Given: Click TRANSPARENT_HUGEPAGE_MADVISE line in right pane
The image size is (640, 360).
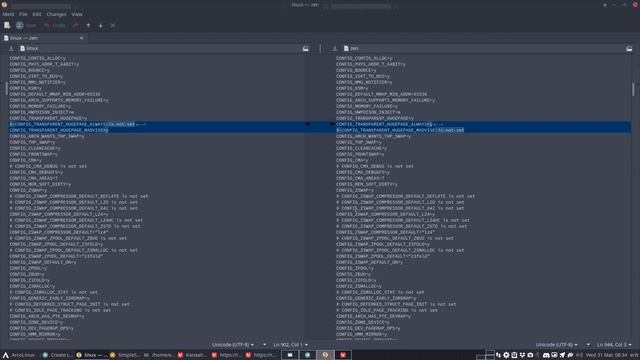Looking at the screenshot, I should click(x=400, y=130).
